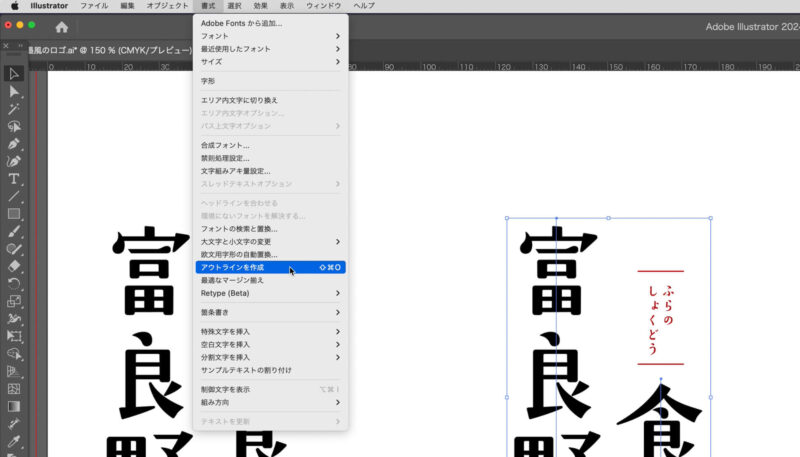Select the Rotate tool
The image size is (800, 457).
(14, 284)
